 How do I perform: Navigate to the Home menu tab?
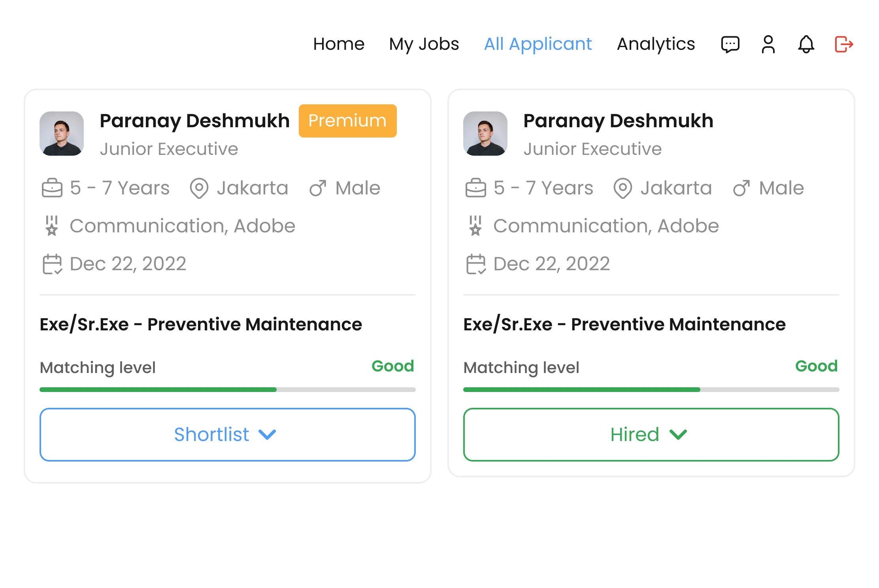click(339, 44)
